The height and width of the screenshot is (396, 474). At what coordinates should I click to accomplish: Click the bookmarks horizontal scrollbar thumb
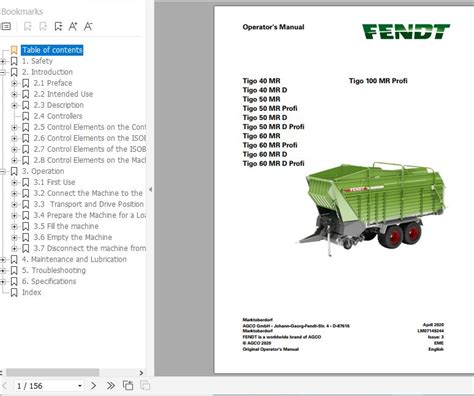tap(52, 372)
